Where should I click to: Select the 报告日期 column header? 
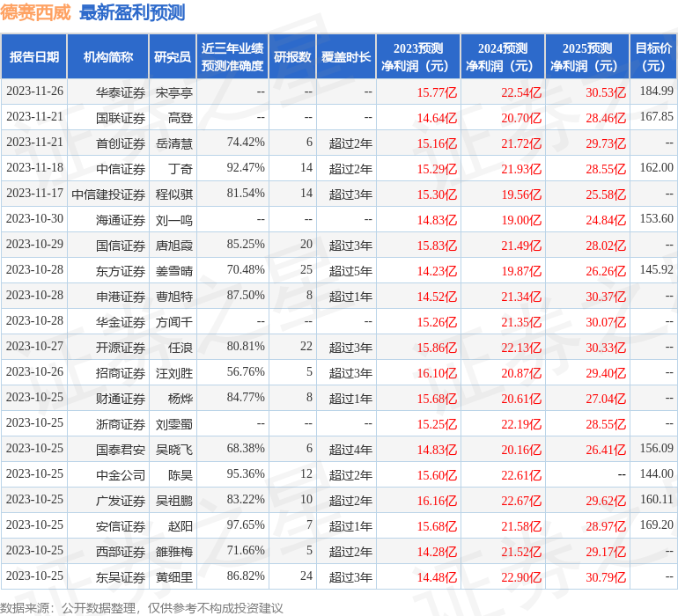point(34,56)
